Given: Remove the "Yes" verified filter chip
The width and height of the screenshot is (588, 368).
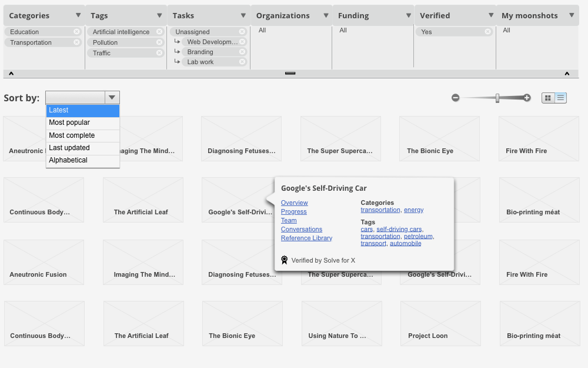Looking at the screenshot, I should (x=488, y=32).
